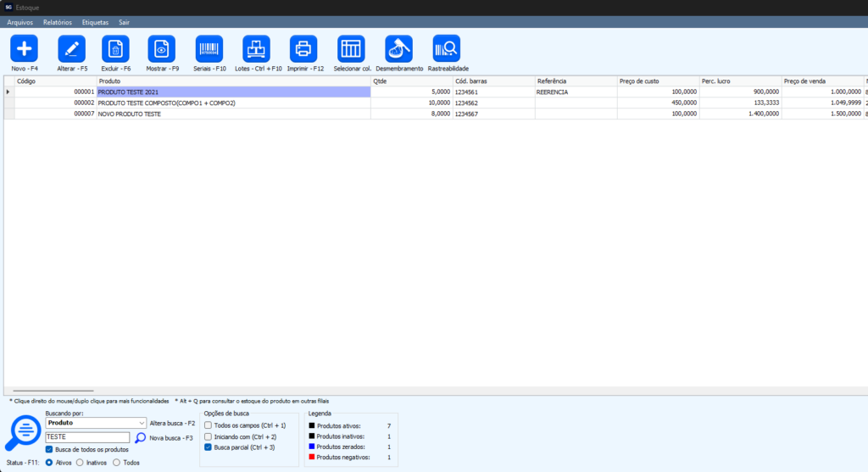
Task: Open the Etiquetas menu
Action: (95, 23)
